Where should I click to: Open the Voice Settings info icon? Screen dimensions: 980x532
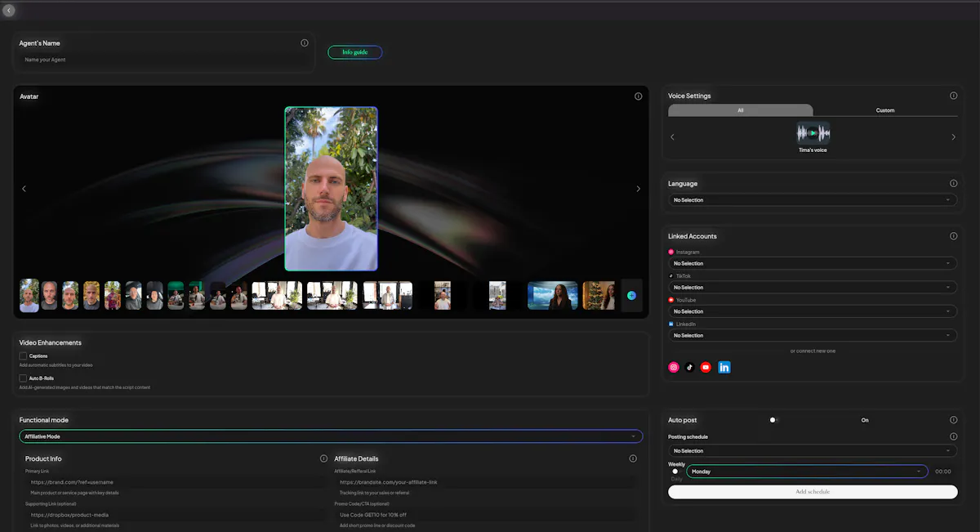pos(953,96)
